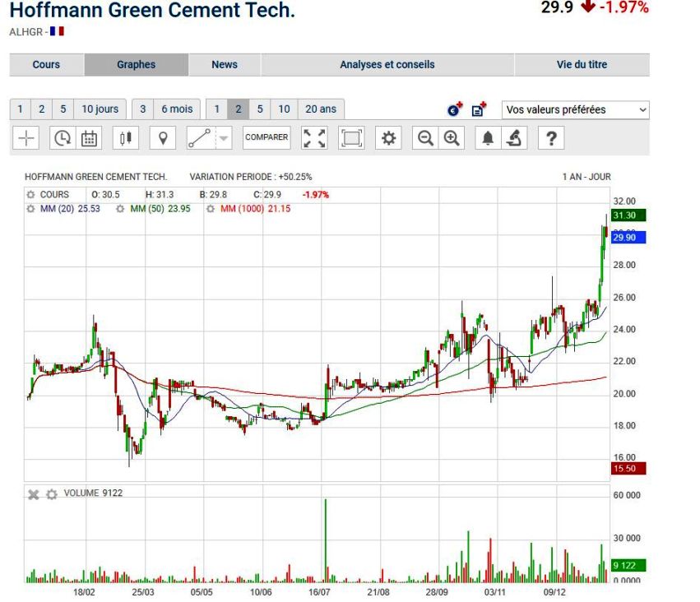The height and width of the screenshot is (602, 700).
Task: Open chart settings gear in toolbar
Action: point(388,138)
